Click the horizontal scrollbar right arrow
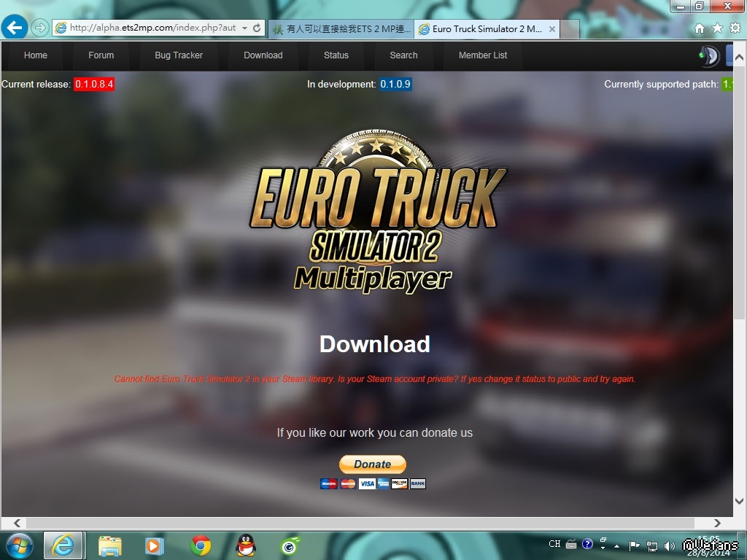 [x=717, y=523]
